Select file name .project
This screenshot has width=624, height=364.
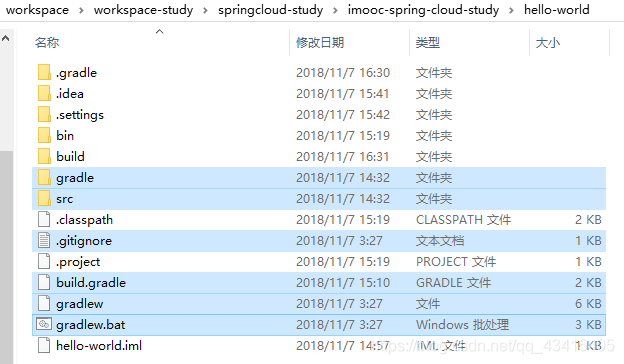pos(78,262)
